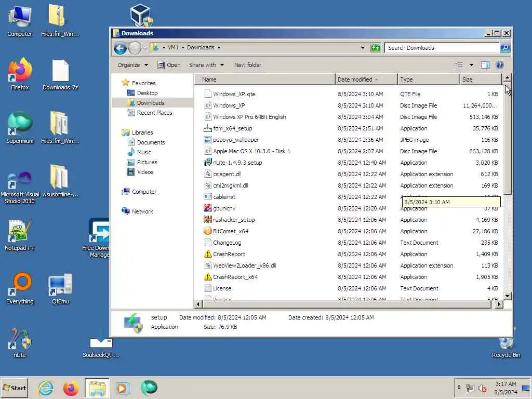Expand the Downloads breadcrumb arrow
The width and height of the screenshot is (532, 399).
tap(219, 47)
